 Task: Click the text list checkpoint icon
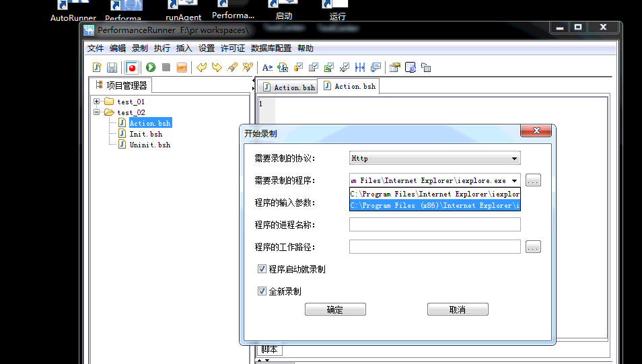coord(314,67)
